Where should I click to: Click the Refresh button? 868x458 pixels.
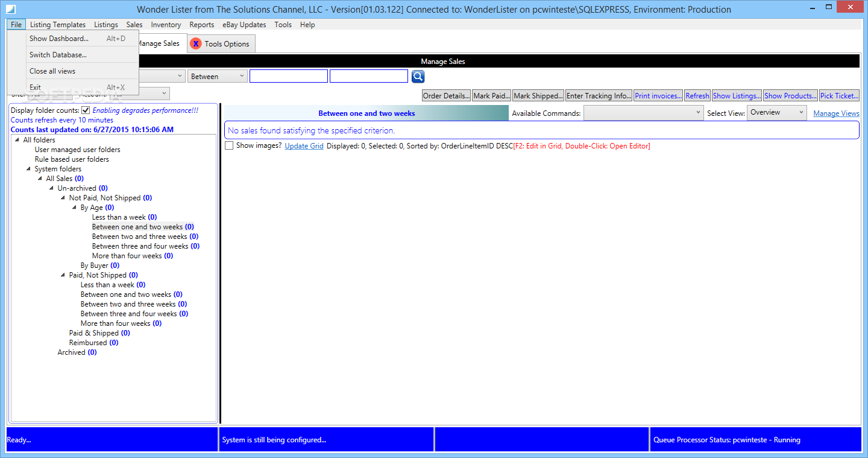point(697,96)
